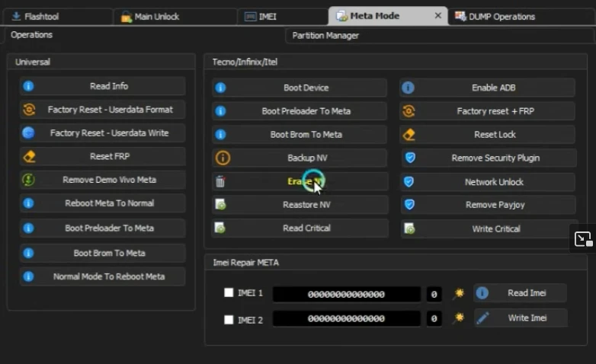Click file icon beside Reastore NV
The image size is (596, 364).
point(220,205)
